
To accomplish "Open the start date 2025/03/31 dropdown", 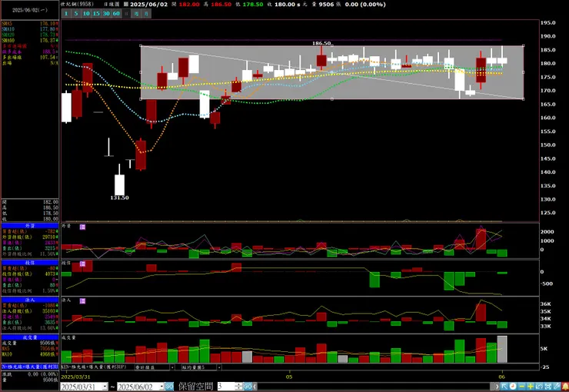I will [x=105, y=387].
